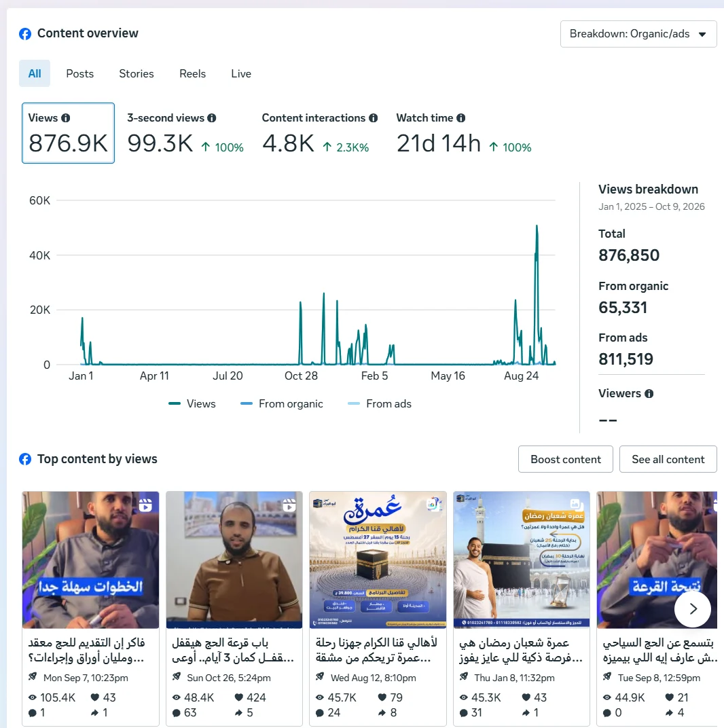Open the Stories tab

137,73
